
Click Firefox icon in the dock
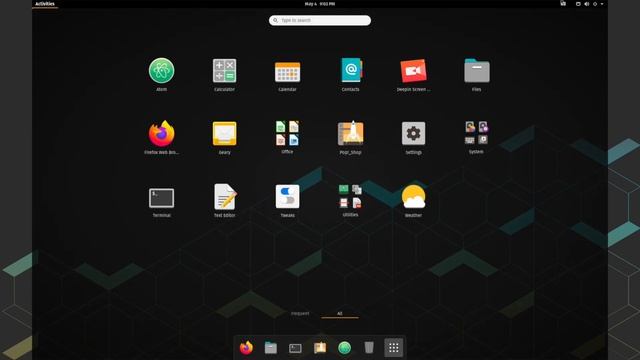click(246, 348)
